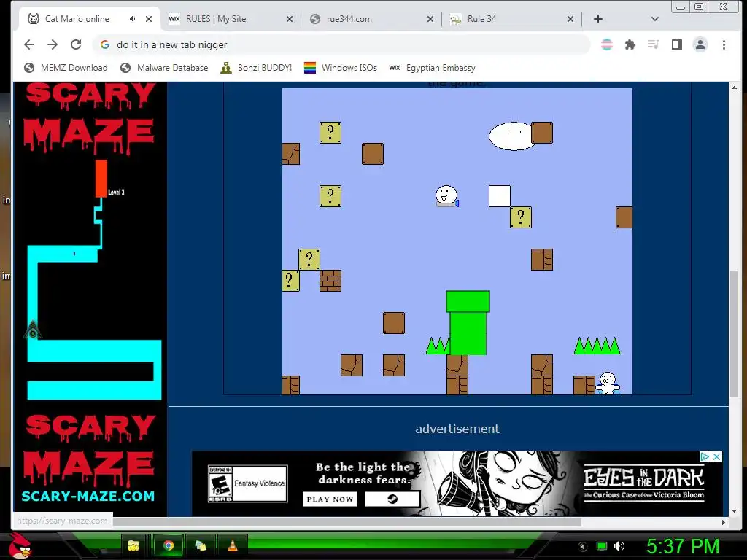Switch to Chrome from the taskbar

coord(169,545)
